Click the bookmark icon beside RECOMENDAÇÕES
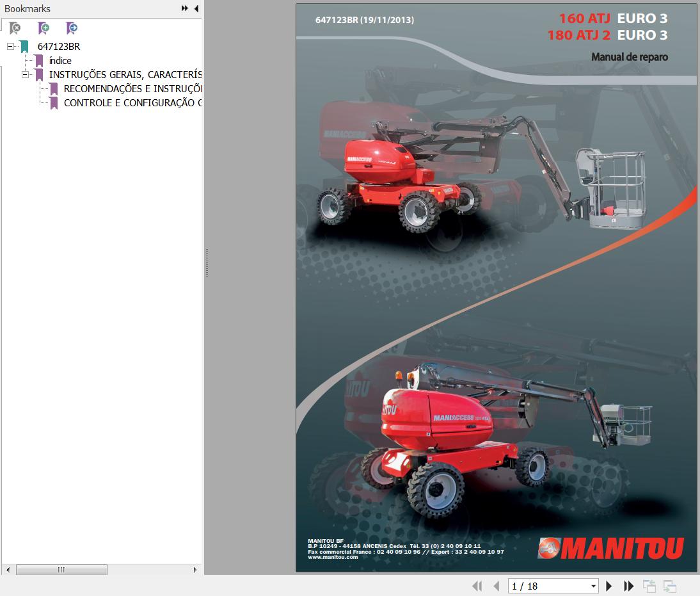The image size is (700, 596). coord(54,89)
